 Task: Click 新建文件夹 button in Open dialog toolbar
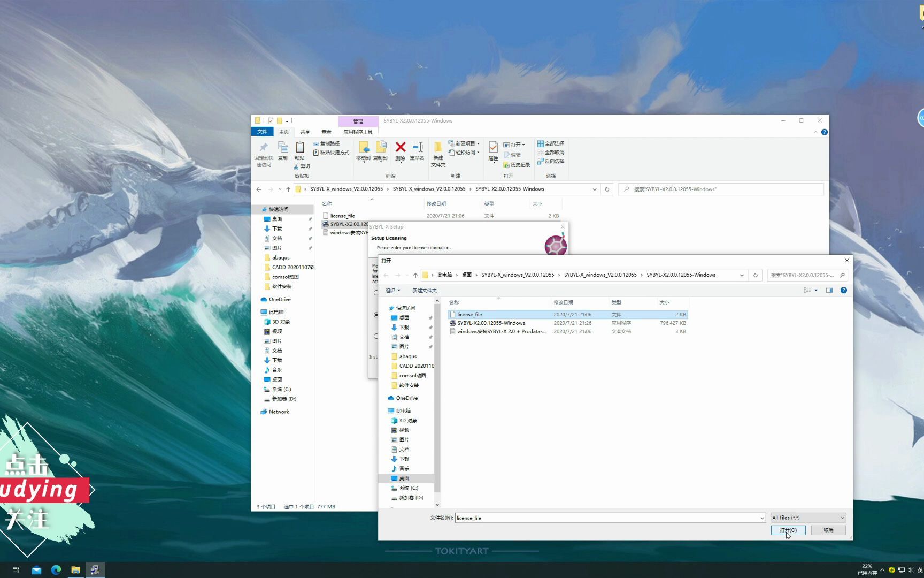pos(425,291)
